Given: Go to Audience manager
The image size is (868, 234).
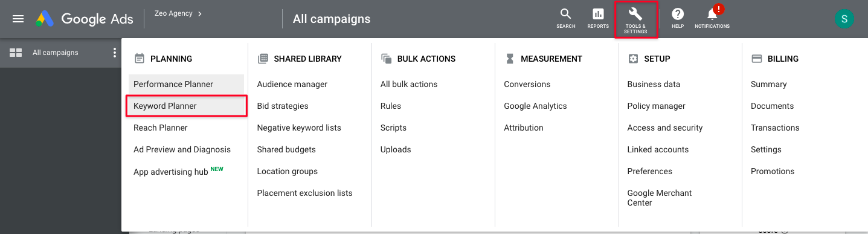Looking at the screenshot, I should tap(292, 84).
